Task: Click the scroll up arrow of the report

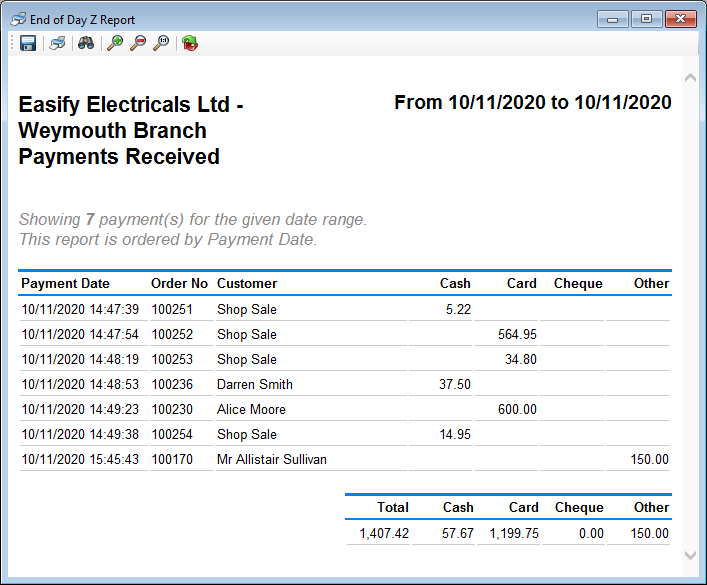Action: click(x=690, y=78)
